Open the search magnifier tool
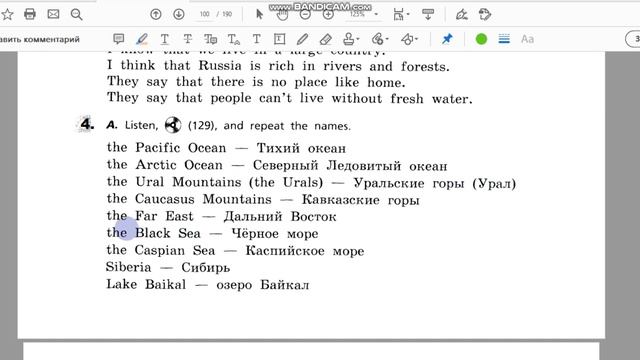The image size is (640, 360). pyautogui.click(x=76, y=15)
